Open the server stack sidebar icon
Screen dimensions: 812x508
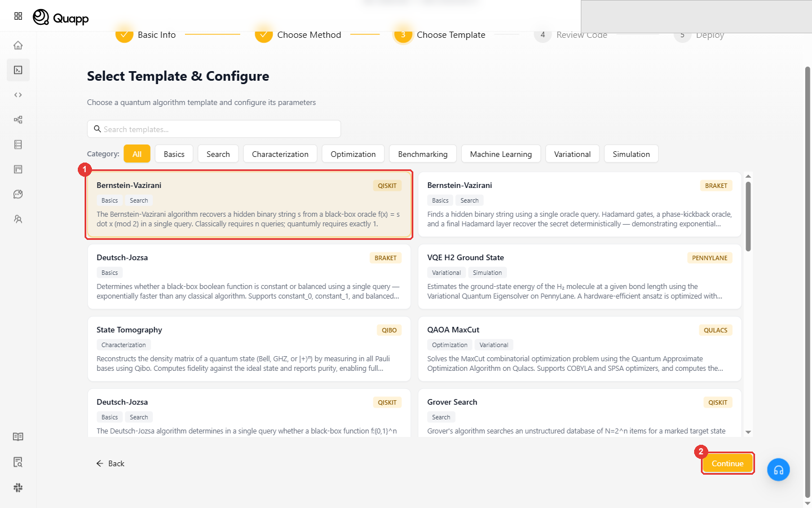pos(18,144)
